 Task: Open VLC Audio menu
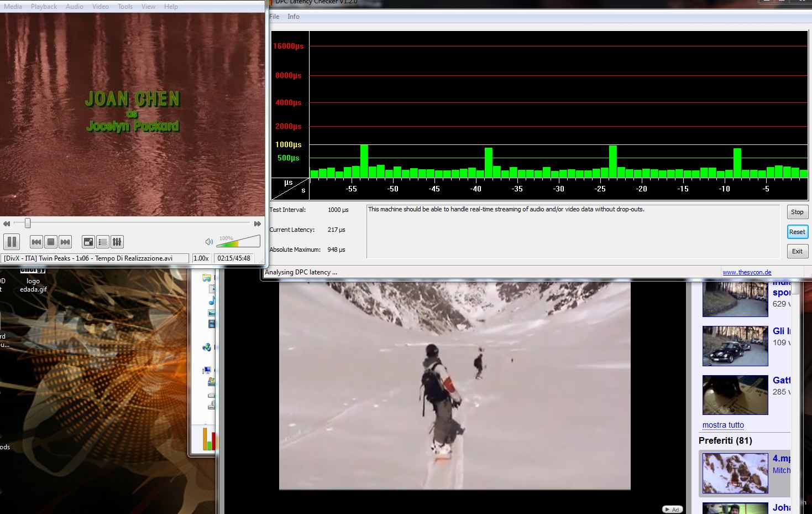(75, 7)
